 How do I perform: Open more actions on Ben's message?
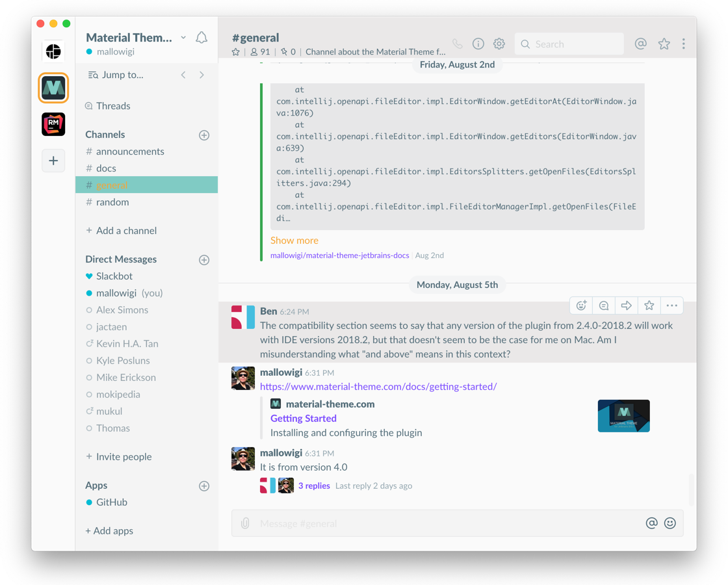pyautogui.click(x=671, y=305)
